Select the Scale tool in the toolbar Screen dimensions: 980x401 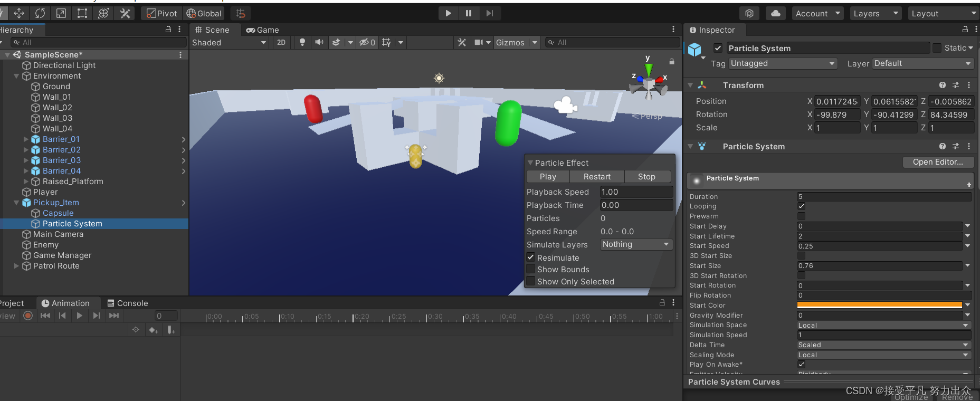(x=61, y=13)
